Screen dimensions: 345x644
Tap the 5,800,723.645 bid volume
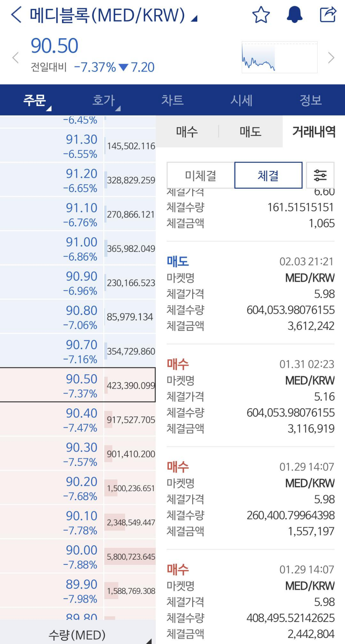[x=131, y=557]
